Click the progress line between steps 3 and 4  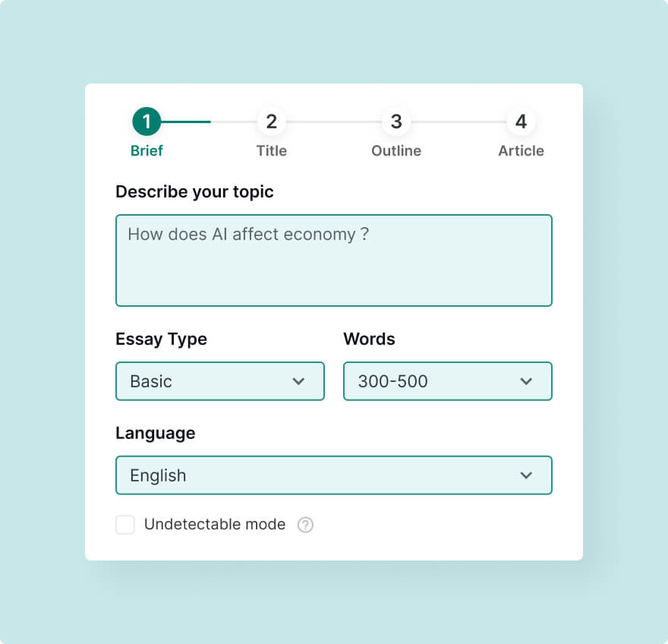click(458, 122)
